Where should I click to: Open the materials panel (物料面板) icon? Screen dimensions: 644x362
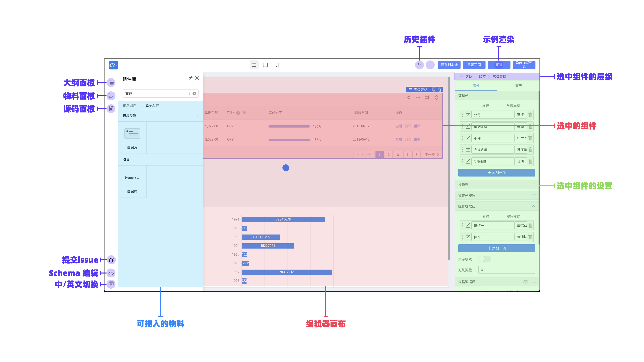coord(111,96)
